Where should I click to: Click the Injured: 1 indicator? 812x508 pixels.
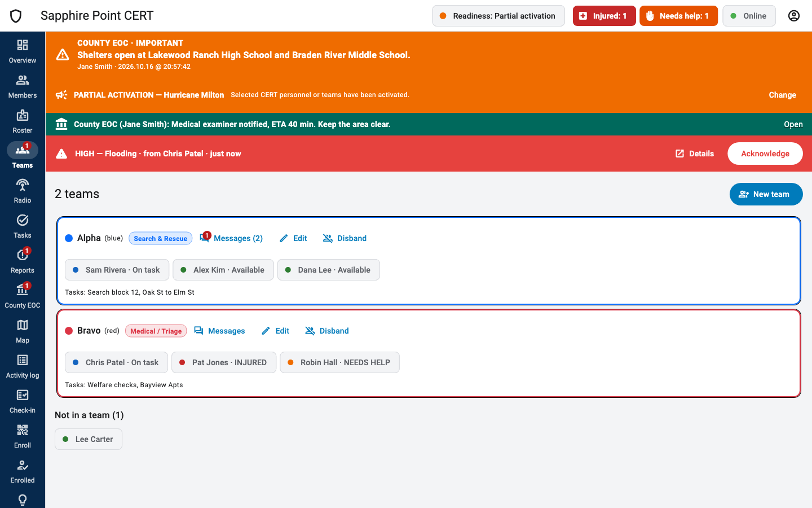pyautogui.click(x=604, y=16)
